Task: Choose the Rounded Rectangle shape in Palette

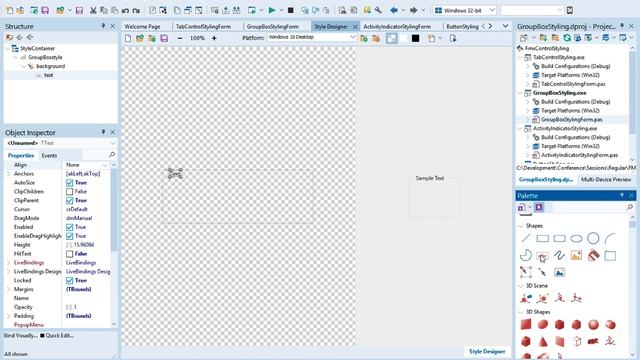Action: [559, 238]
